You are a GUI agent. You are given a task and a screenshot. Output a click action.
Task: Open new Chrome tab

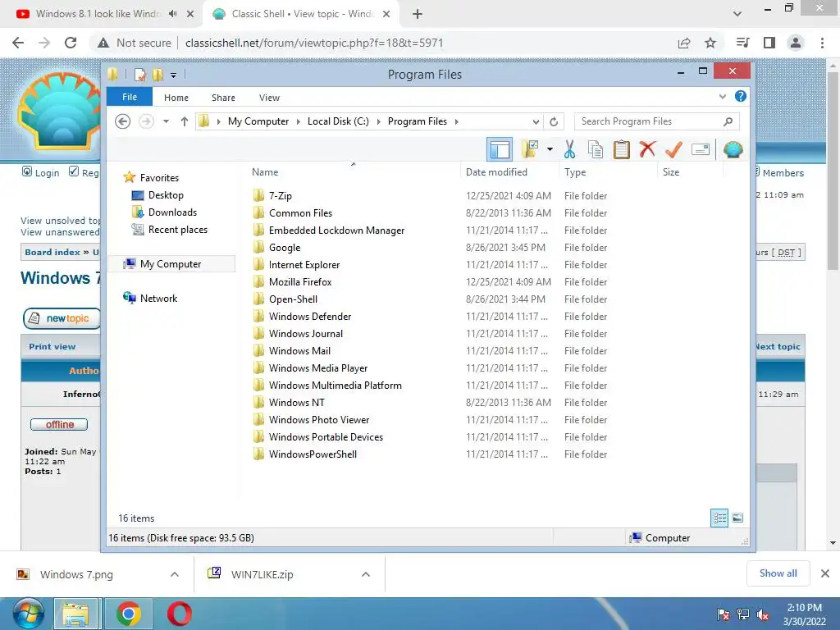(418, 14)
